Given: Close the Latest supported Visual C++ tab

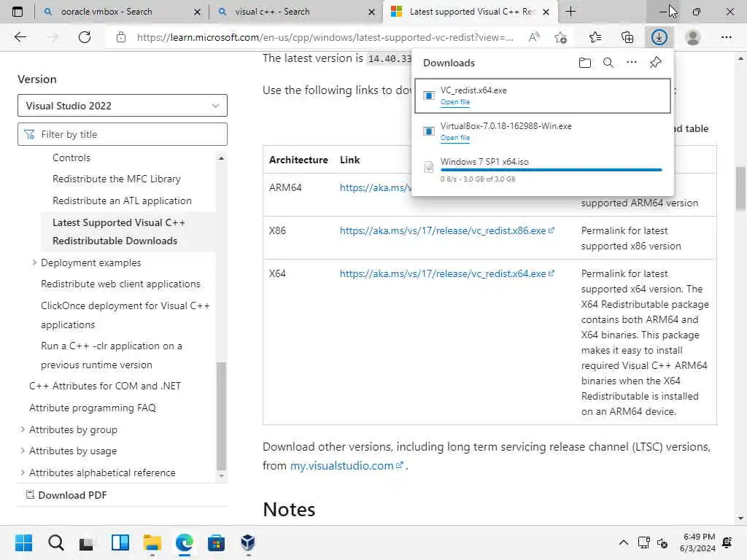Looking at the screenshot, I should [546, 12].
